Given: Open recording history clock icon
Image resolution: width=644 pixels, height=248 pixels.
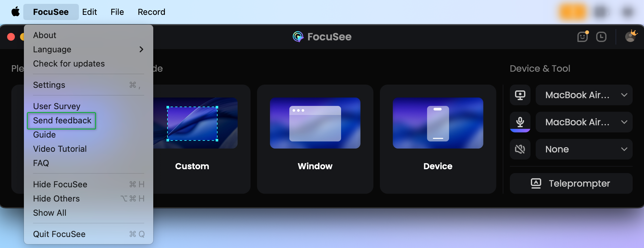Looking at the screenshot, I should click(601, 37).
